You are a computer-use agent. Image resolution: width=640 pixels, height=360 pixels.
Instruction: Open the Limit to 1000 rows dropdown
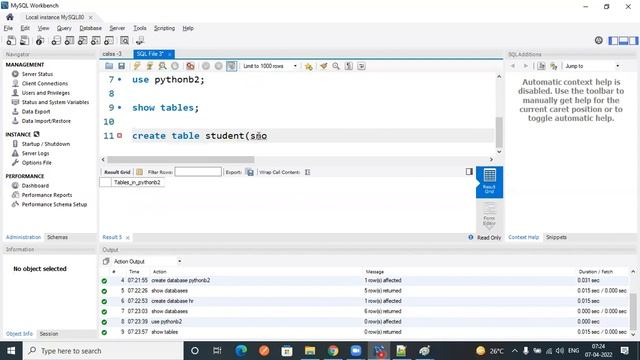tap(270, 66)
